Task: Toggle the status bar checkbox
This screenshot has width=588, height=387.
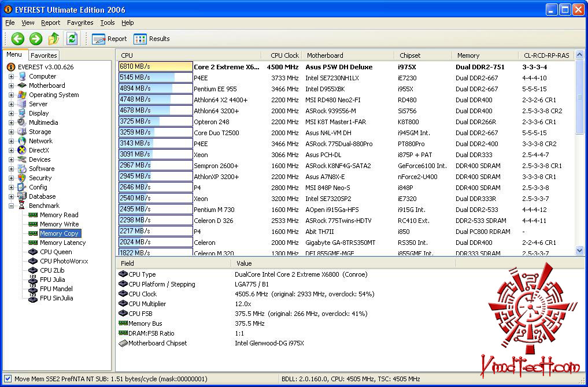Action: tap(8, 379)
